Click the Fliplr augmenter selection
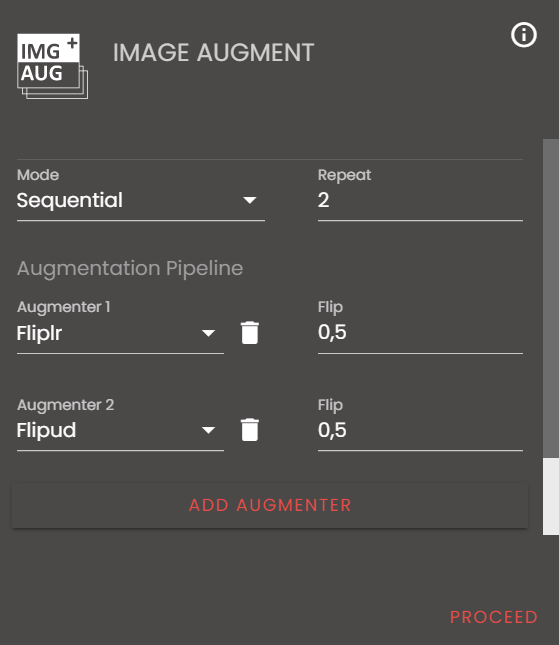The width and height of the screenshot is (559, 645). pos(120,333)
